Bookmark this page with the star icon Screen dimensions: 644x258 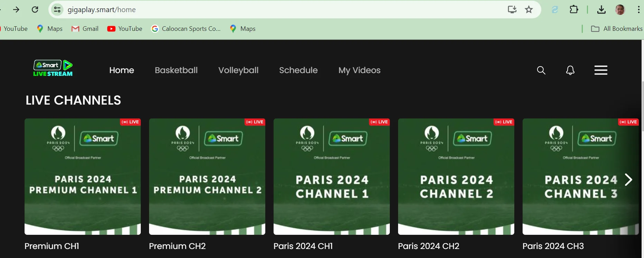[x=529, y=9]
